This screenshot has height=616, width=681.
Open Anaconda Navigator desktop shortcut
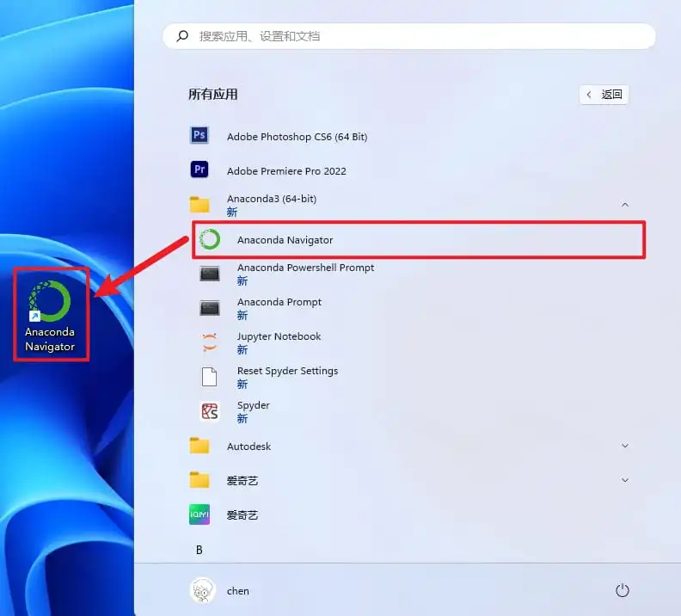point(51,315)
